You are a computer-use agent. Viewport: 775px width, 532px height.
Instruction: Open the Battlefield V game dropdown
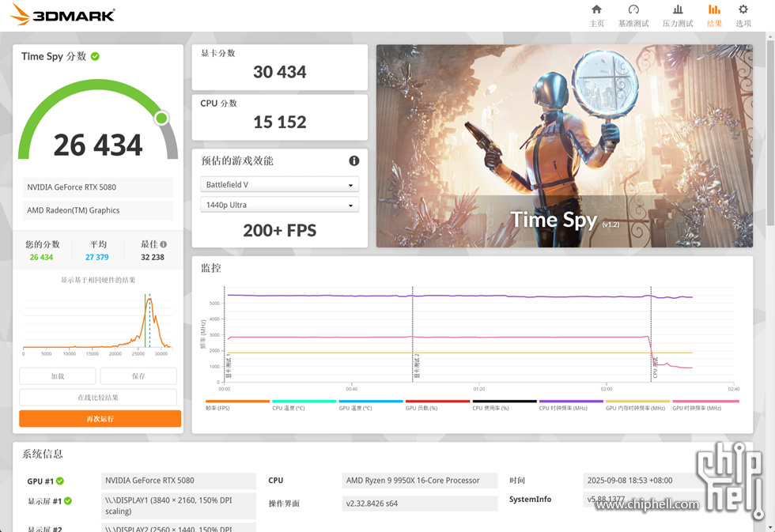click(280, 185)
